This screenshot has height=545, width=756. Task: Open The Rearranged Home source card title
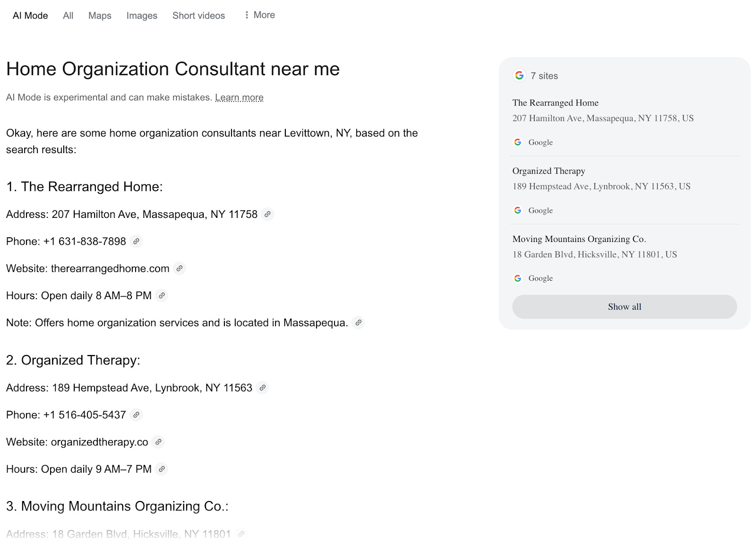pyautogui.click(x=555, y=103)
